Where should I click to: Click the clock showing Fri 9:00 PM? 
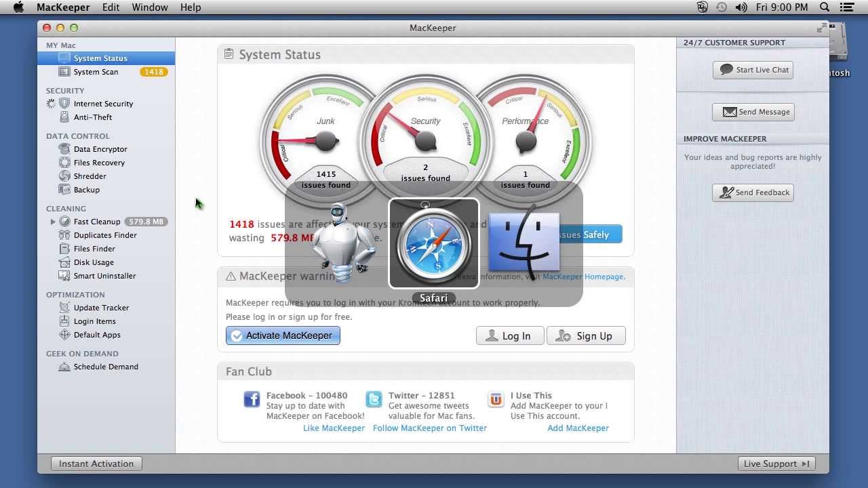coord(782,7)
